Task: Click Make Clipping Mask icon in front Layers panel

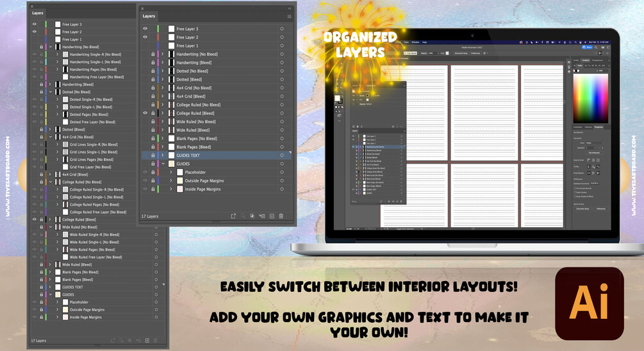Action: (x=252, y=216)
